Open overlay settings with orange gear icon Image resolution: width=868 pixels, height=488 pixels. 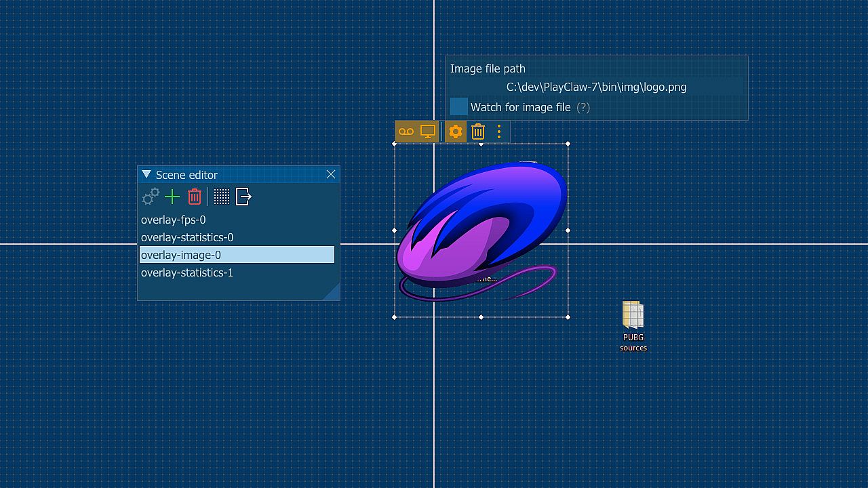tap(456, 131)
